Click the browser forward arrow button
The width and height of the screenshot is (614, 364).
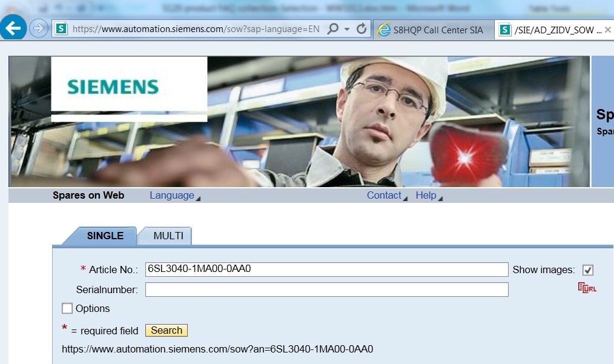[38, 28]
